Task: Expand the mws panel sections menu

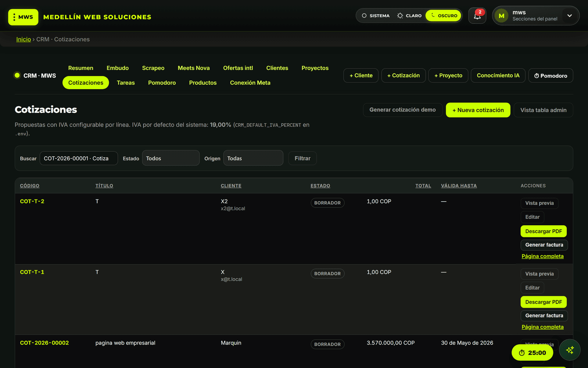Action: point(570,16)
